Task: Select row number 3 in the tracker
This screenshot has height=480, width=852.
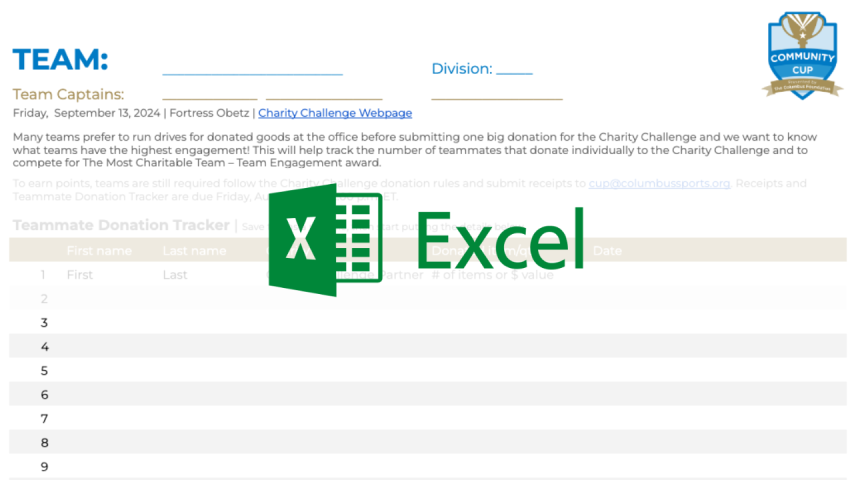Action: pos(44,323)
